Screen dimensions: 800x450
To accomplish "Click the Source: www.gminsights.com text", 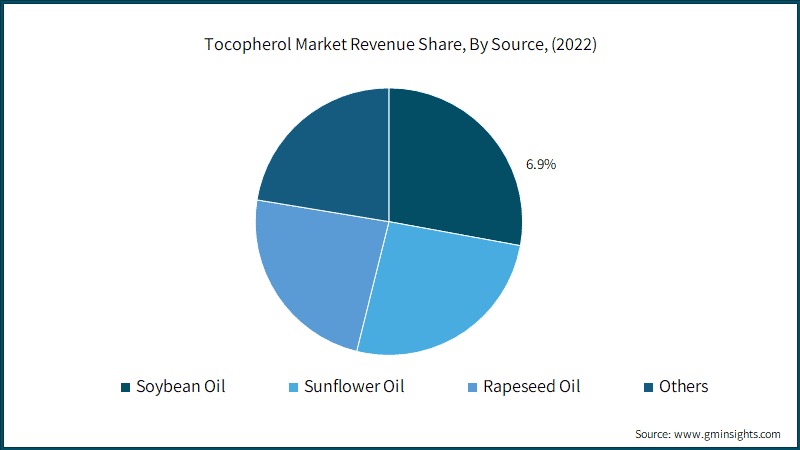I will [x=708, y=434].
